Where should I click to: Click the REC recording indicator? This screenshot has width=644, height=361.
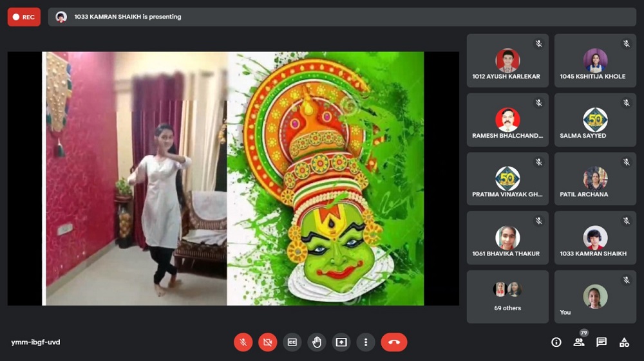(24, 17)
